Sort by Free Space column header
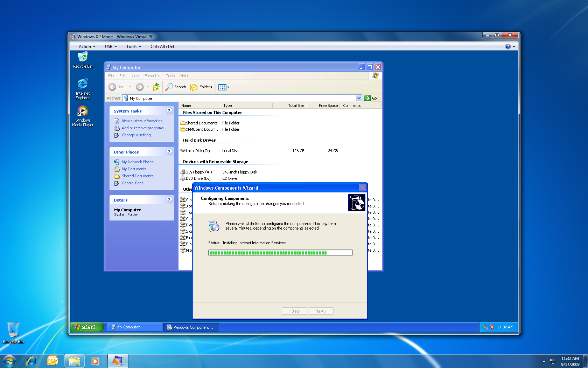The image size is (588, 368). [323, 105]
